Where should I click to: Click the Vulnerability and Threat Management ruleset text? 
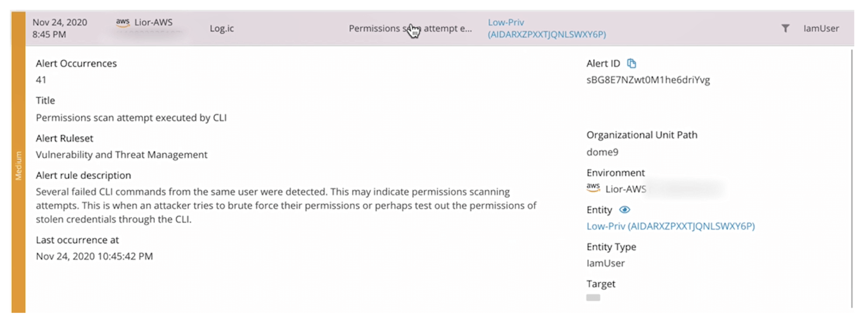click(x=121, y=155)
